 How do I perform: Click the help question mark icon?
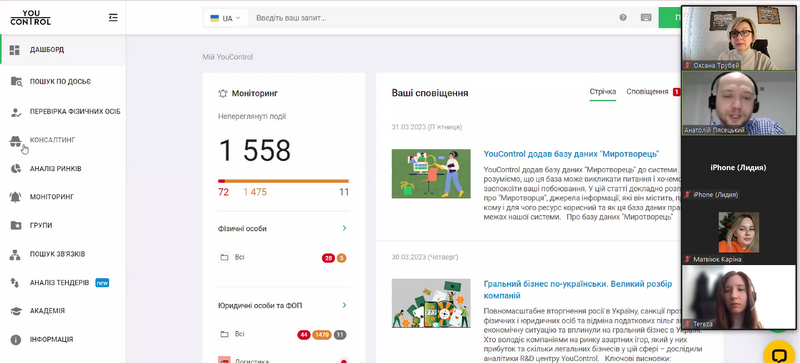click(623, 18)
